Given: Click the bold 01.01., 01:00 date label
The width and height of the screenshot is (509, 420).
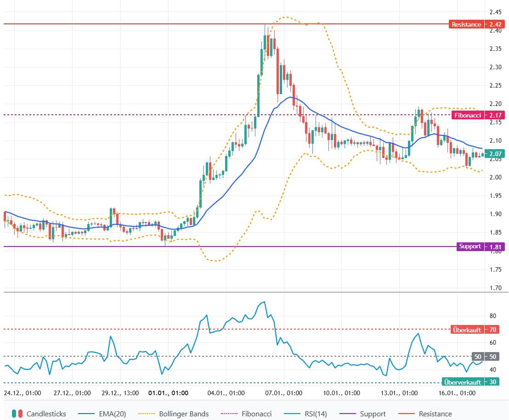Looking at the screenshot, I should pyautogui.click(x=168, y=393).
